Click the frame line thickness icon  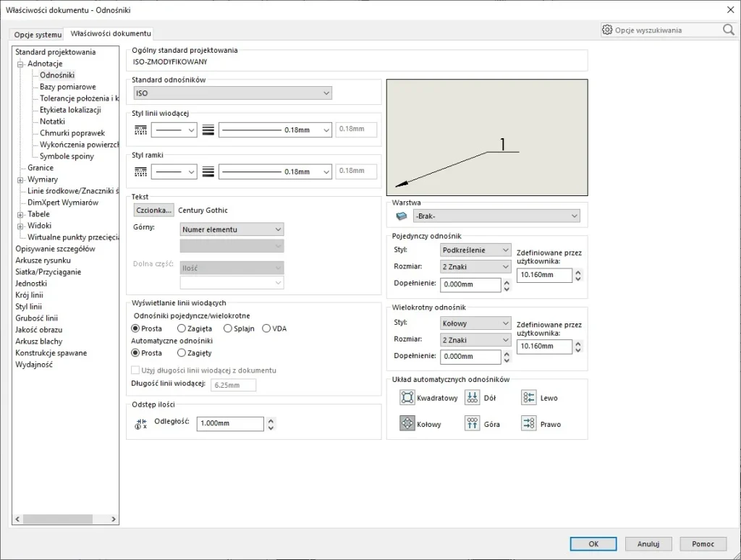pyautogui.click(x=208, y=172)
